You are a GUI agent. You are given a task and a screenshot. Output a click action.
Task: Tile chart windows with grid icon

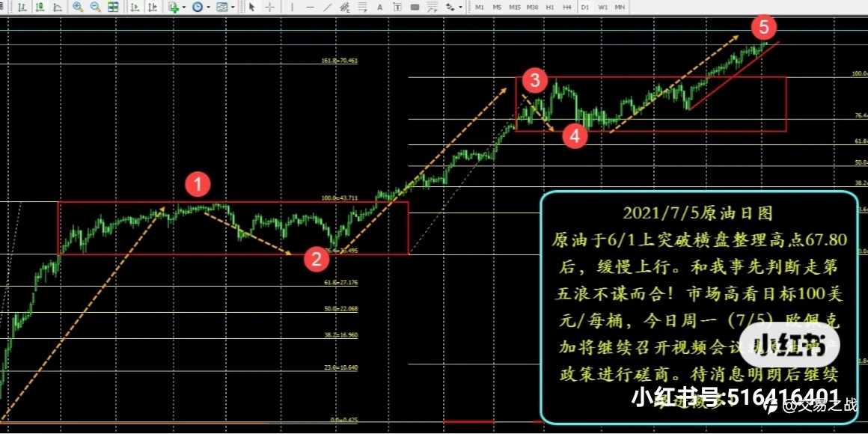click(113, 7)
